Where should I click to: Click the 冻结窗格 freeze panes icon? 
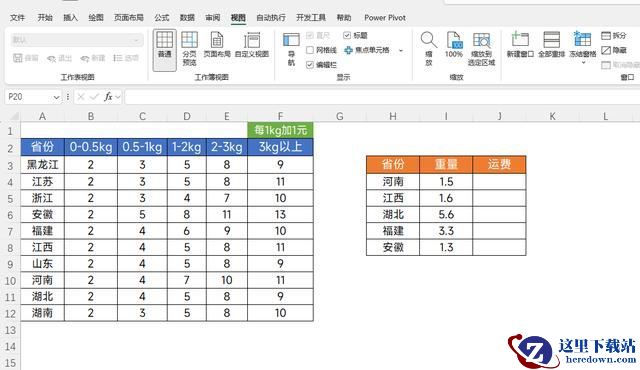click(582, 41)
